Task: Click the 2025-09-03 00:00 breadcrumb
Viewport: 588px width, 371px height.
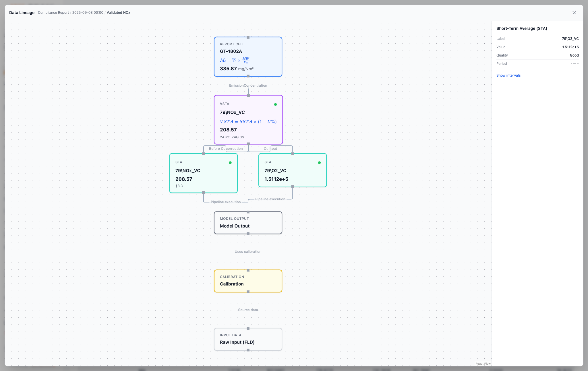Action: pyautogui.click(x=88, y=13)
